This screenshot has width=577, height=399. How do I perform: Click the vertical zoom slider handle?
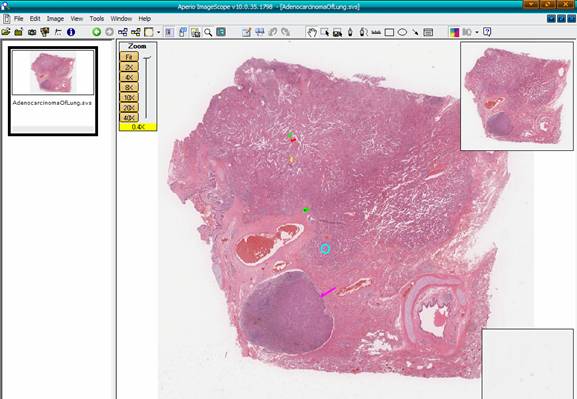click(x=147, y=58)
